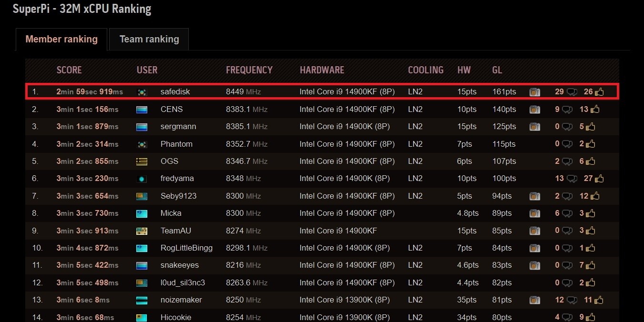This screenshot has width=644, height=322.
Task: Like Seby9123's score with thumbs-up icon
Action: point(595,196)
